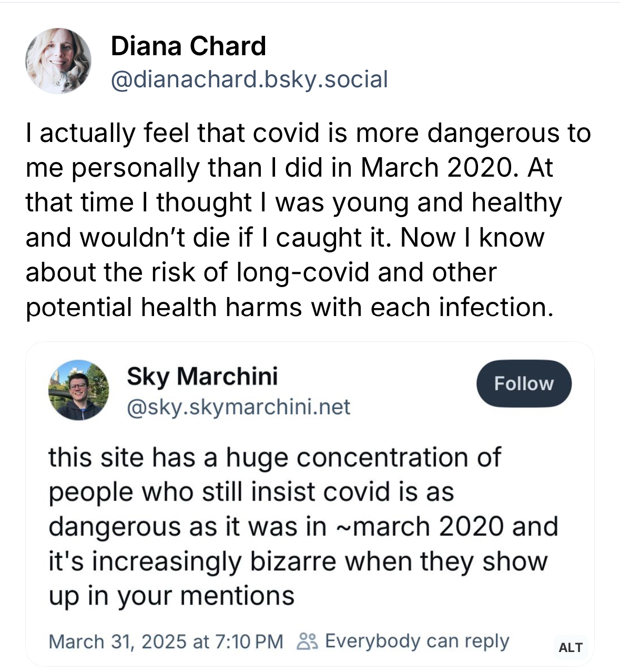Click Sky Marchini's profile picture
This screenshot has width=620, height=672.
[x=78, y=390]
